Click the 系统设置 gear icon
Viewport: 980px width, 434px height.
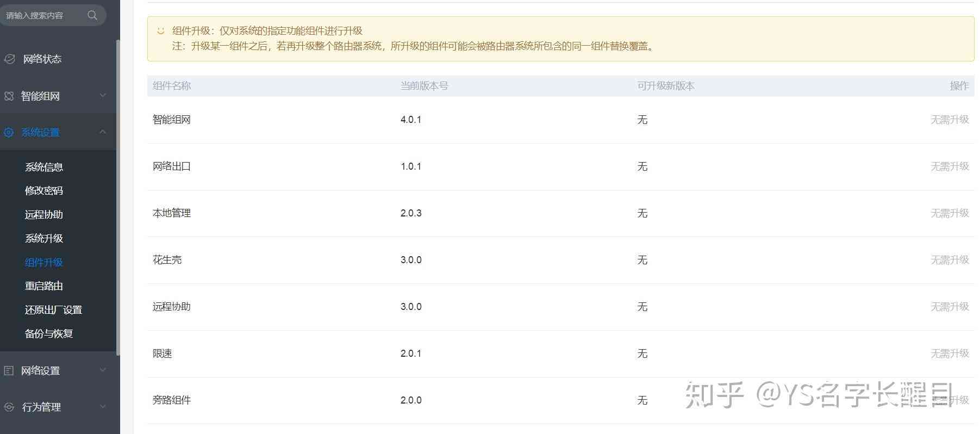click(x=9, y=132)
